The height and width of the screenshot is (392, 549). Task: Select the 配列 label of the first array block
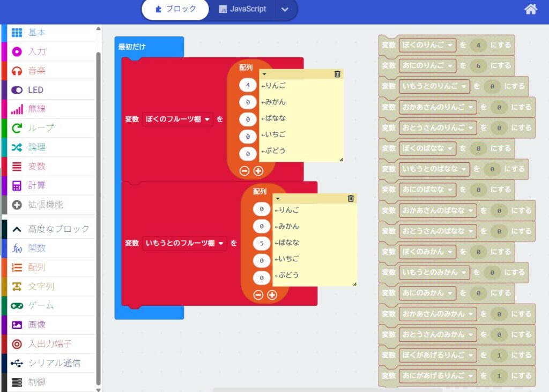[246, 67]
